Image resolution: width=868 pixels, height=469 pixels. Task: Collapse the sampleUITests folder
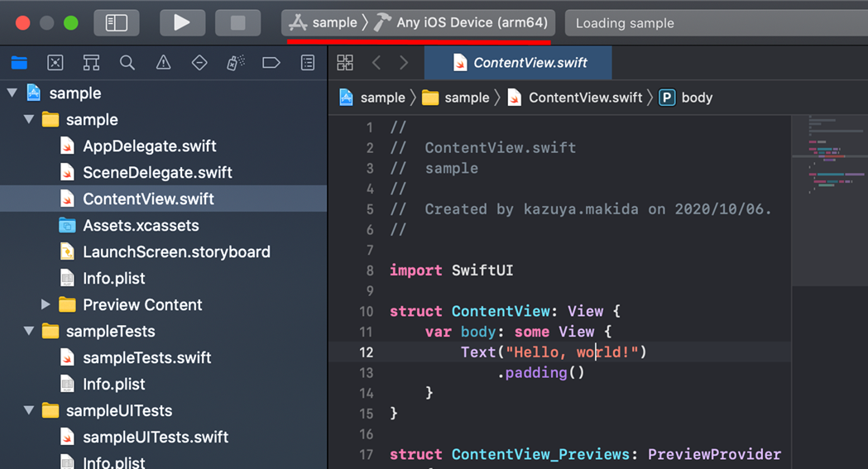click(29, 410)
